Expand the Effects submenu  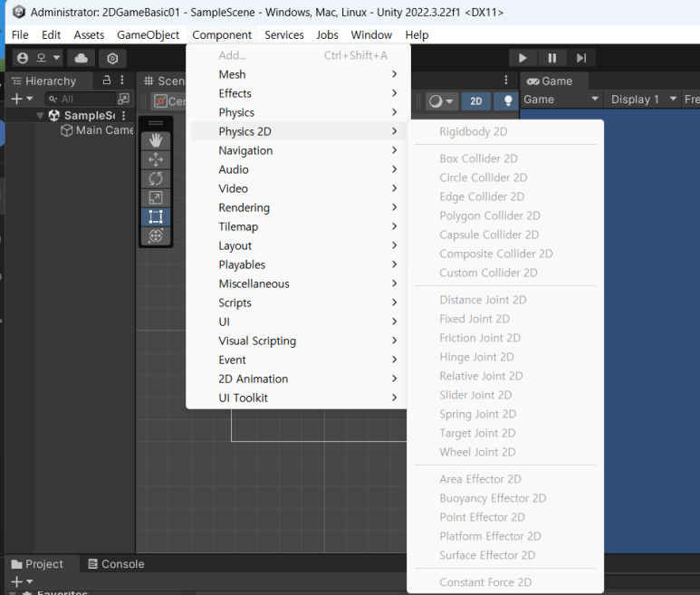pyautogui.click(x=298, y=93)
